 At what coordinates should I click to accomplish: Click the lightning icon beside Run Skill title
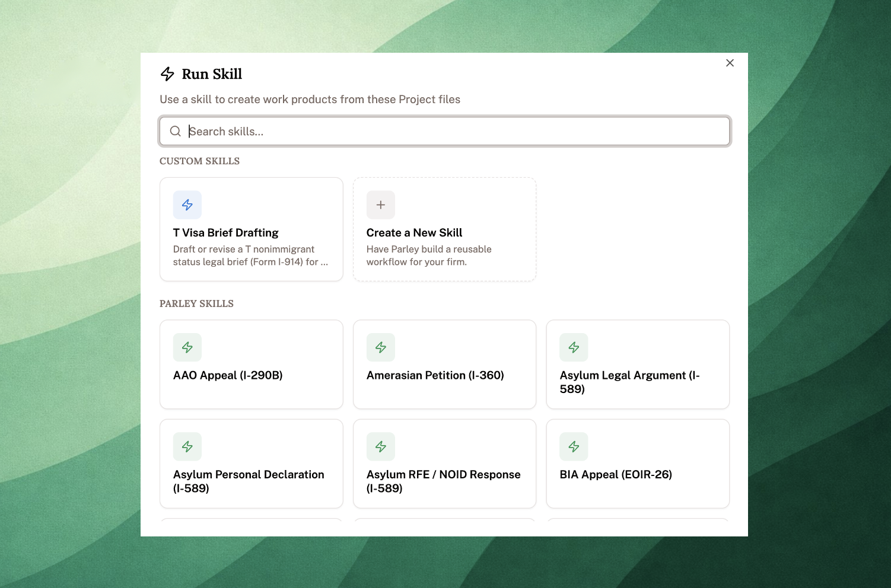point(167,74)
